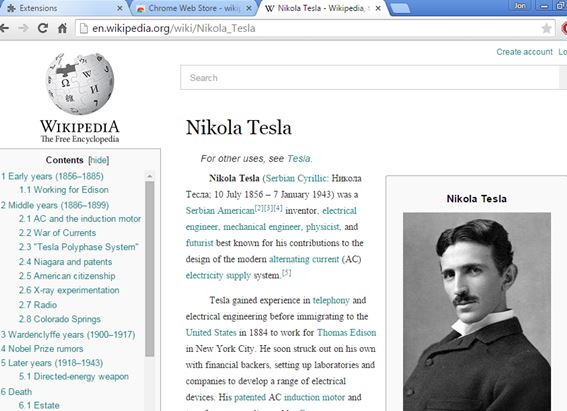Click the Nikola Tesla article heading
This screenshot has height=411, width=567.
click(239, 128)
